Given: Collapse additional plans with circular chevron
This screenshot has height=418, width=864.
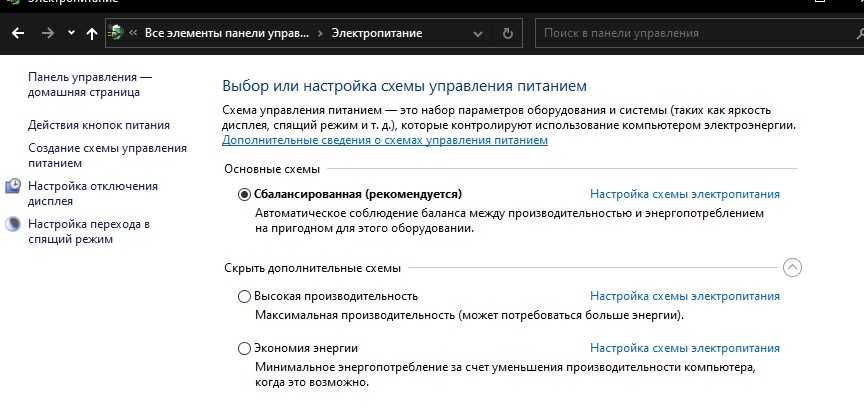Looking at the screenshot, I should [792, 268].
